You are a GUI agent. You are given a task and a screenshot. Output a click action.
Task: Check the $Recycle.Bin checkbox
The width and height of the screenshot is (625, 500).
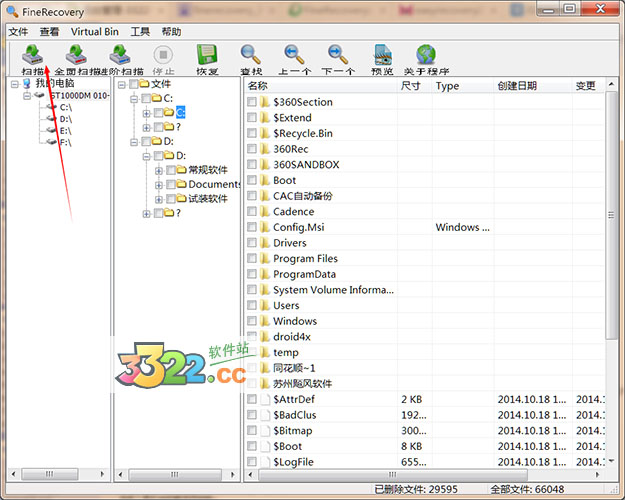point(252,133)
